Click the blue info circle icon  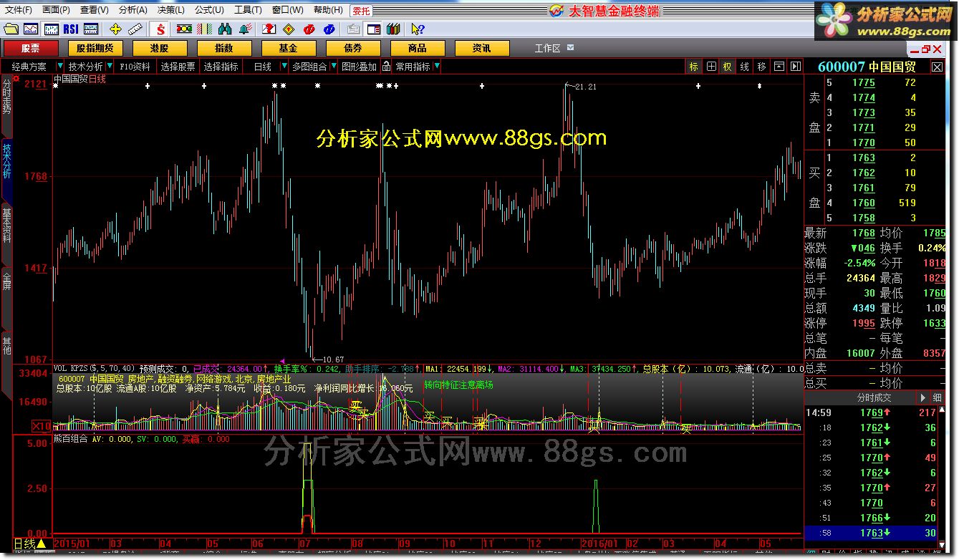tap(329, 29)
